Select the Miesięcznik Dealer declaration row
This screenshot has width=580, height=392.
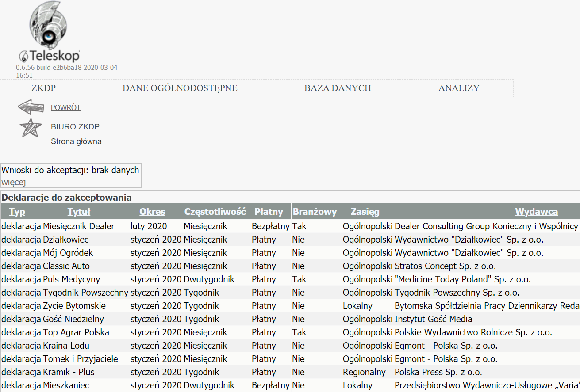[x=79, y=226]
